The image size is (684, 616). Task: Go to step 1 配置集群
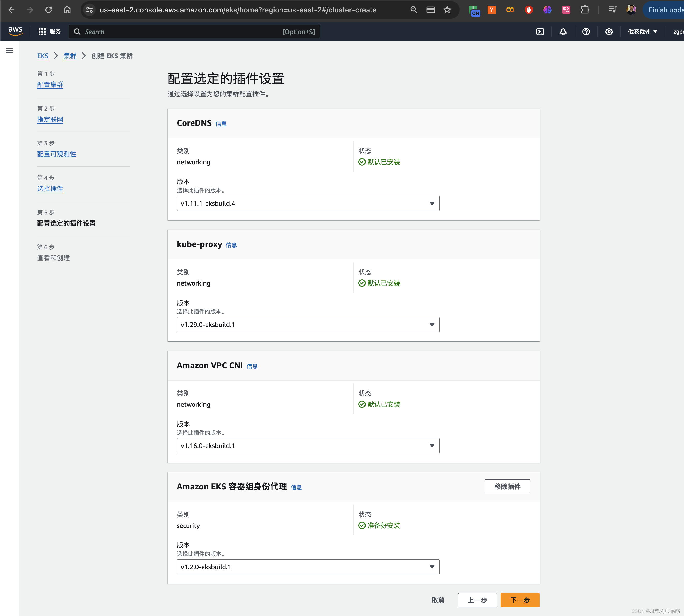50,84
